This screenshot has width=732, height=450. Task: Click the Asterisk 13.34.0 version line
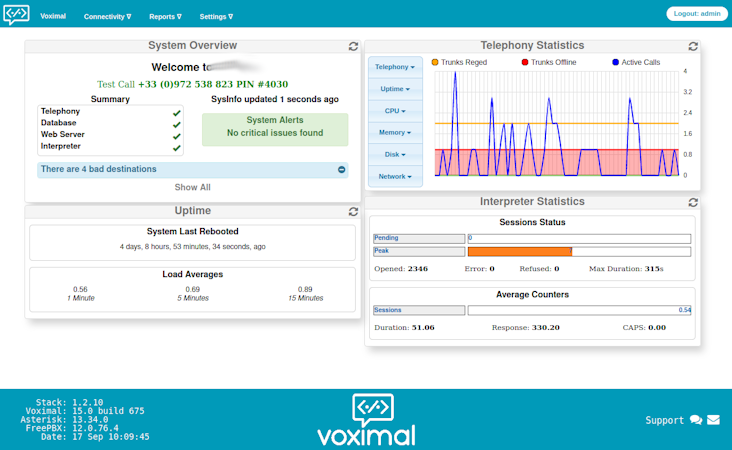click(x=64, y=420)
